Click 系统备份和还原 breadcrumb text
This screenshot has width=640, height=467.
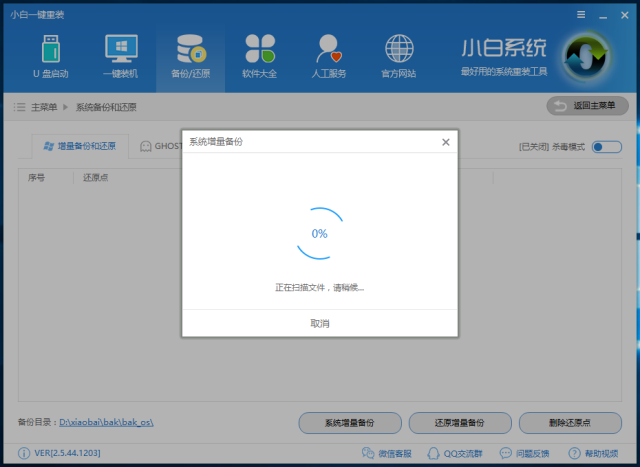pyautogui.click(x=106, y=107)
